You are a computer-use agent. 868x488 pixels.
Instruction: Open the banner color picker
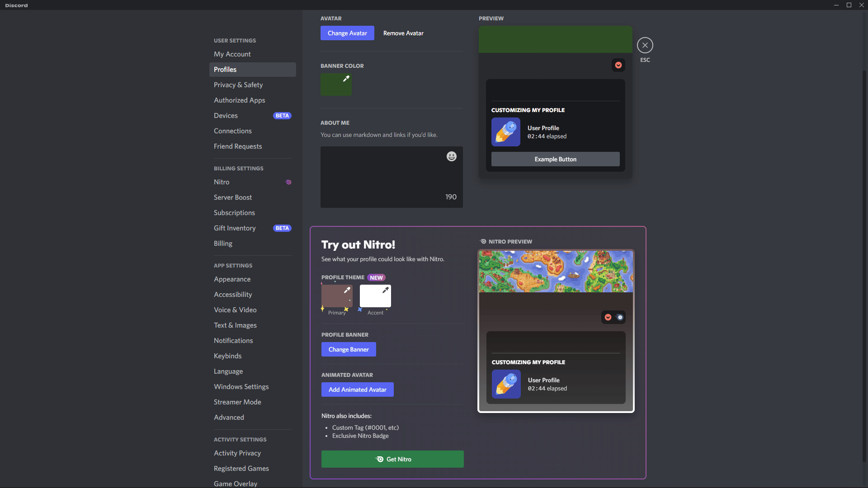[x=336, y=84]
